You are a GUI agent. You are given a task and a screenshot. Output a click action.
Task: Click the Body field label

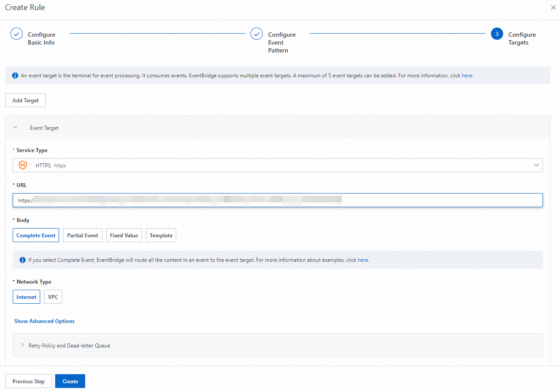click(23, 220)
